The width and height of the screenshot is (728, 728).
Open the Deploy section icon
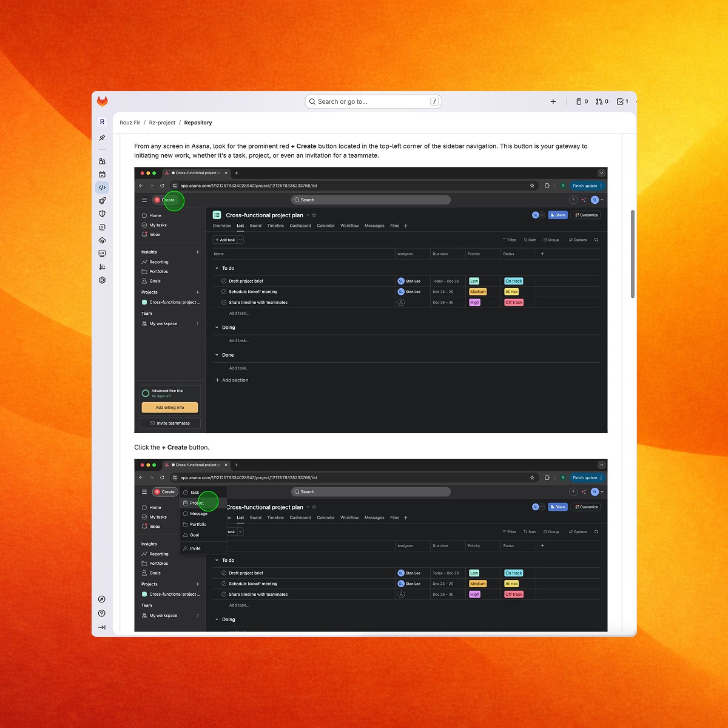[x=102, y=227]
